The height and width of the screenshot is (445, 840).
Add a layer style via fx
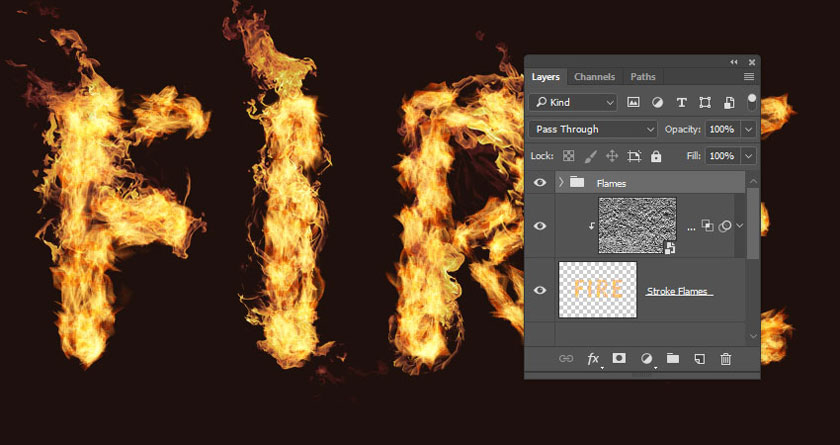point(594,359)
